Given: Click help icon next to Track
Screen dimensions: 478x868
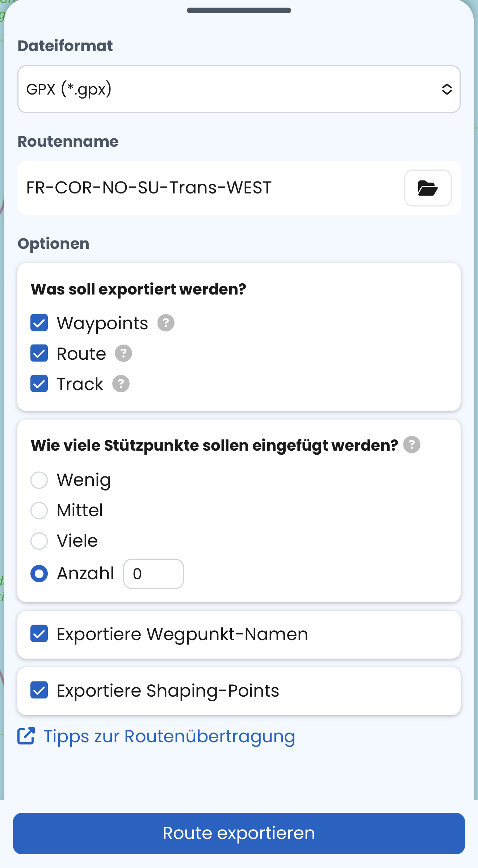Looking at the screenshot, I should click(121, 384).
